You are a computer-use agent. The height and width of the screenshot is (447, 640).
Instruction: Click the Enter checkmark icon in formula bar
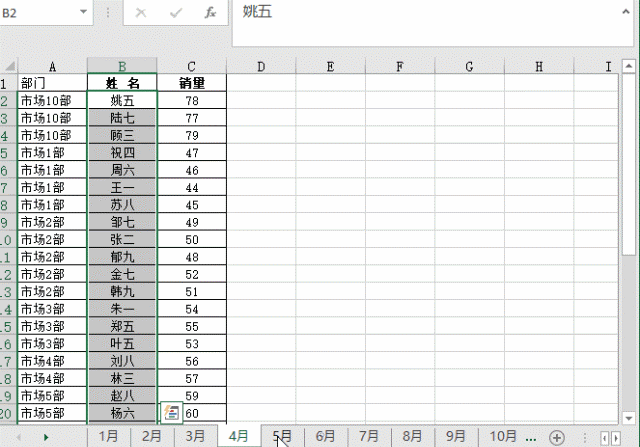tap(175, 13)
